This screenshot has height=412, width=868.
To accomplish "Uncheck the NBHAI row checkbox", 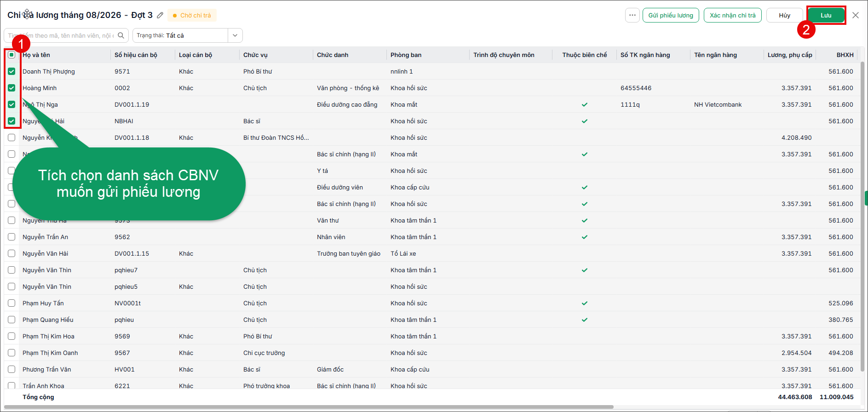I will (x=11, y=121).
